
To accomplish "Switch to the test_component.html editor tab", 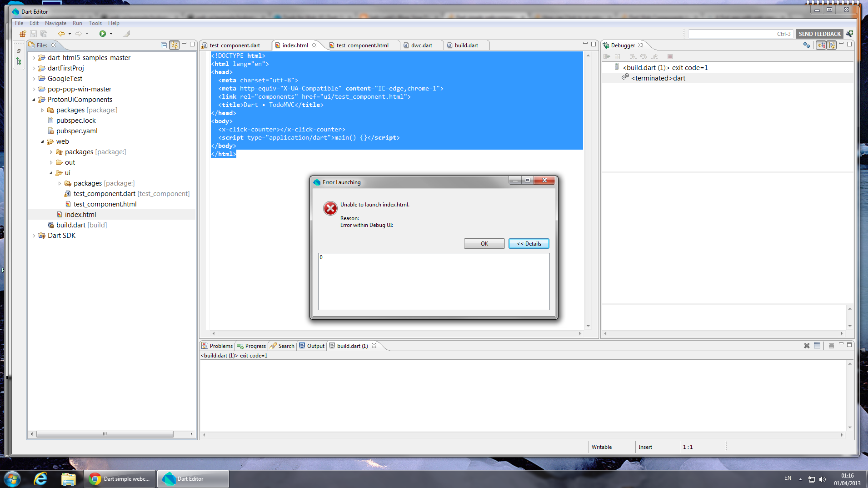I will [362, 45].
